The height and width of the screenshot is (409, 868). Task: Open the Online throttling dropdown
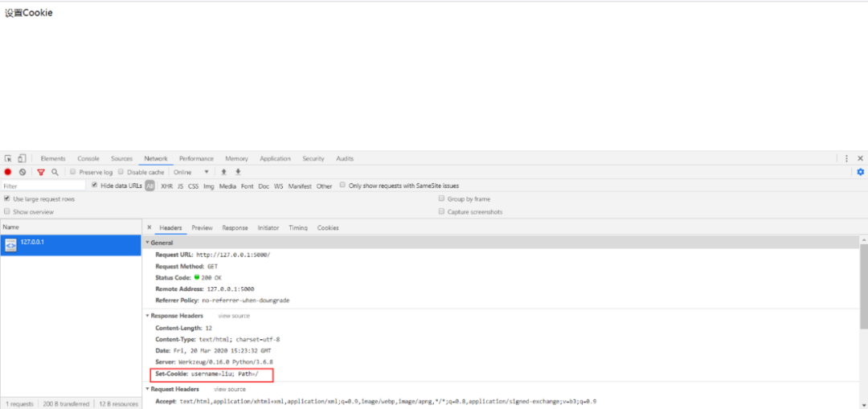pos(191,172)
